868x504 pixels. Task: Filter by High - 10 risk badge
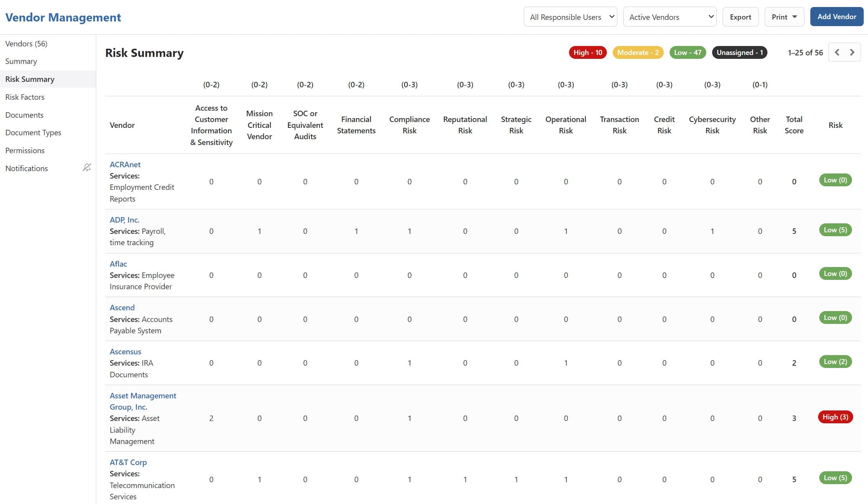587,53
